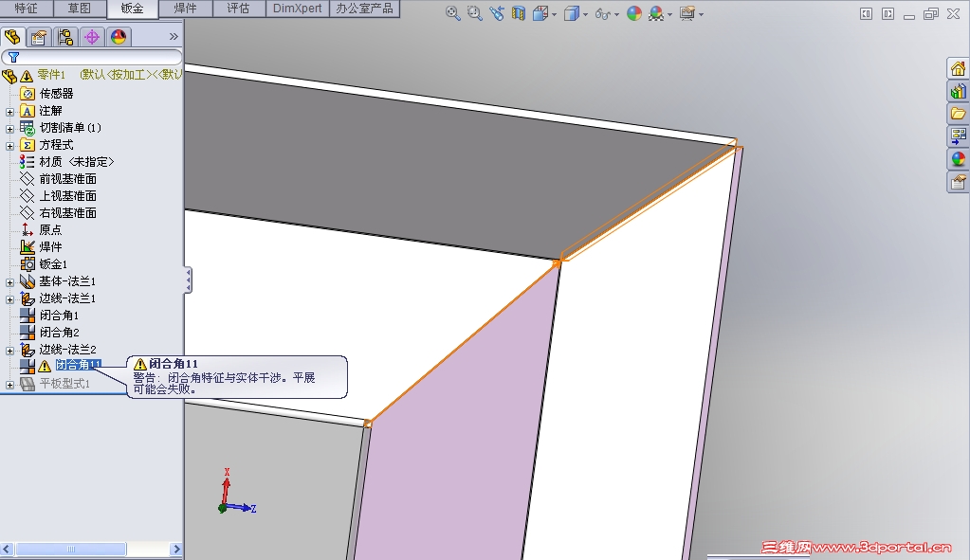Select 传感器 in feature tree
970x560 pixels.
click(x=56, y=93)
